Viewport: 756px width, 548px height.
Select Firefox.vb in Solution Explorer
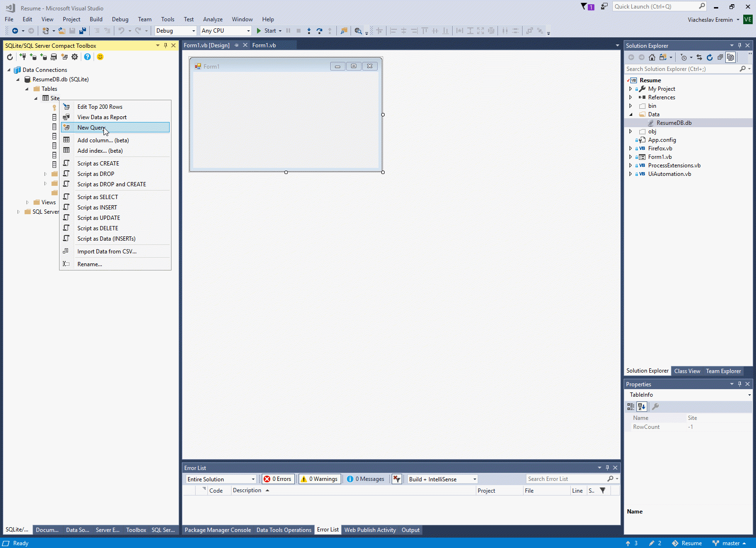click(660, 148)
